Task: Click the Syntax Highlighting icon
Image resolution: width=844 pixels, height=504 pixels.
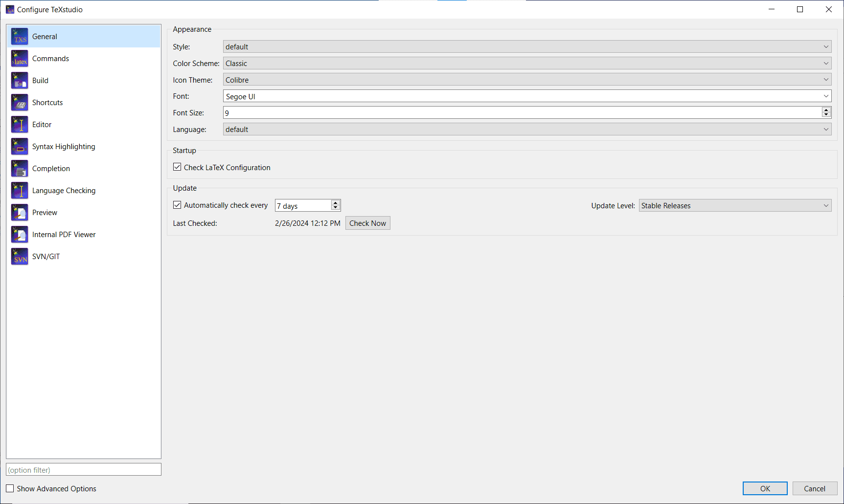Action: (x=20, y=147)
